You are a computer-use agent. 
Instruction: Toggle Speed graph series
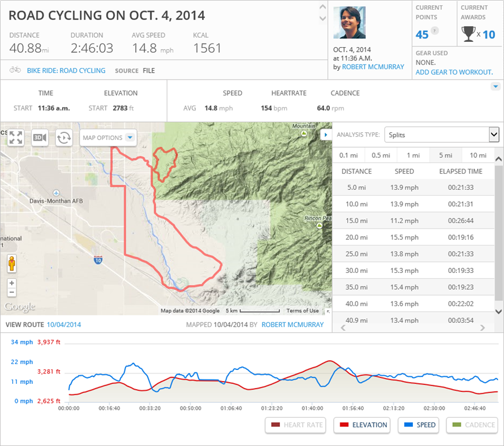click(418, 425)
